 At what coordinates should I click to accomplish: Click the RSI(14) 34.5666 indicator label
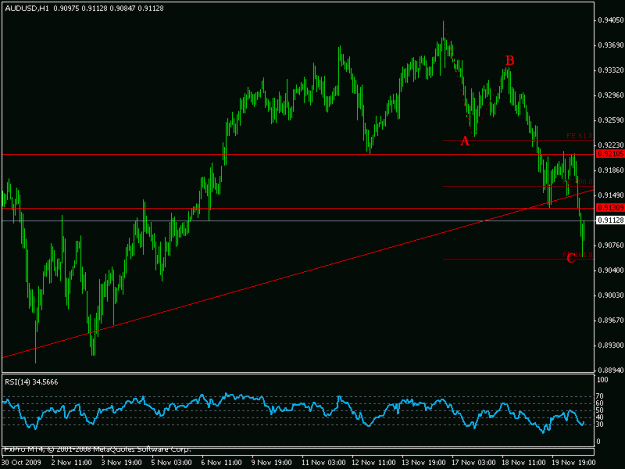pyautogui.click(x=31, y=382)
